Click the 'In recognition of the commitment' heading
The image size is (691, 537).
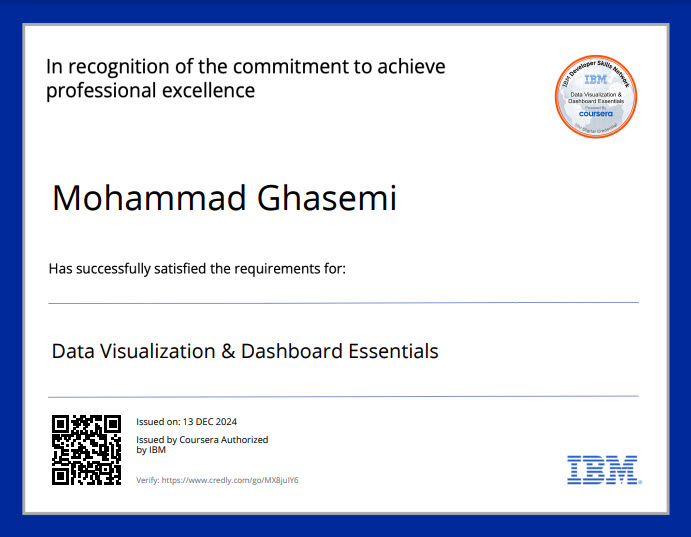[x=245, y=67]
